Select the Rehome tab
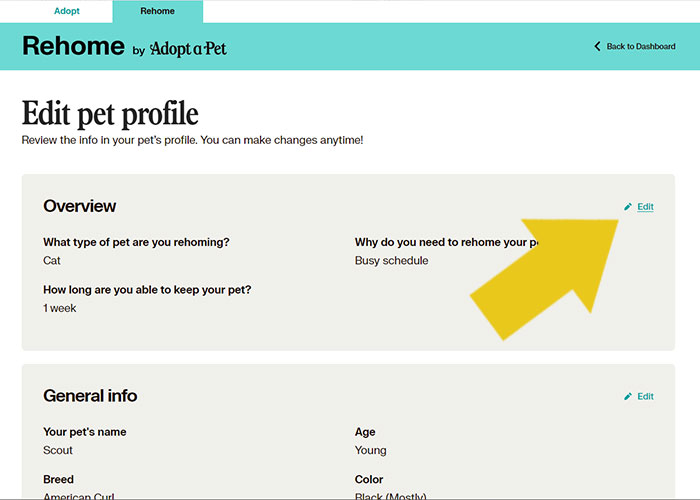The image size is (700, 500). [157, 11]
